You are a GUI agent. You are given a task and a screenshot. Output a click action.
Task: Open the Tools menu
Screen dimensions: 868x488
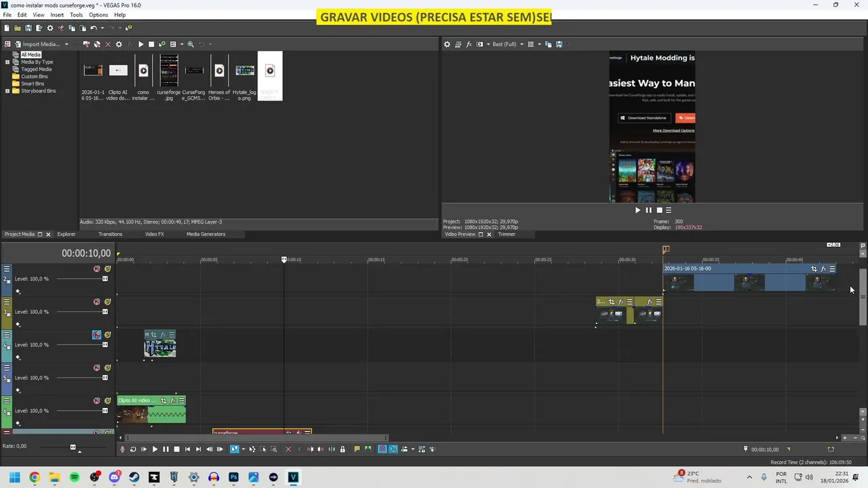coord(76,15)
